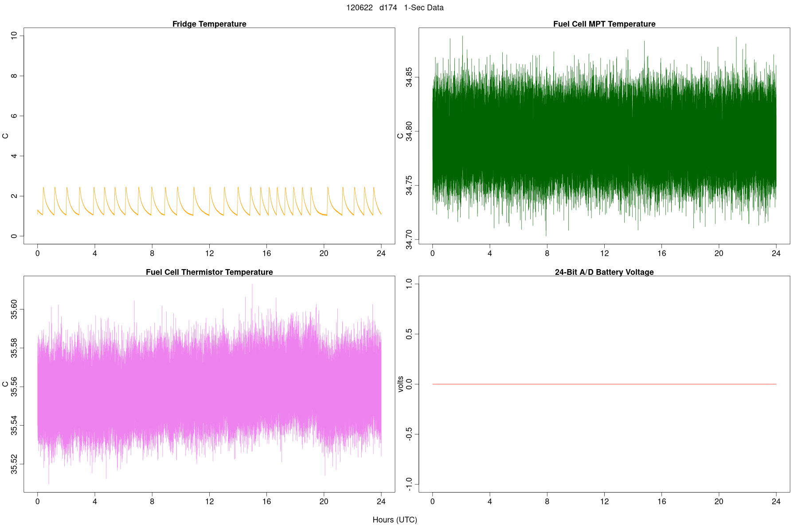Select hour "4" on the MPT Temperature x-axis
Viewport: 798px width, 532px height.
coord(490,254)
